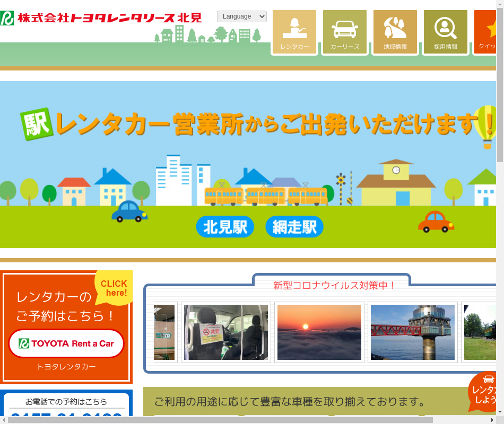Open the taxi interior no-smoking photo thumbnail
Screen dimensions: 504x424
tap(225, 332)
